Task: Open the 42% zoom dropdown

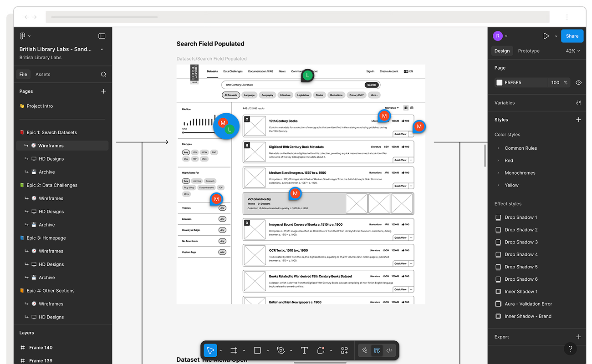Action: (x=573, y=51)
